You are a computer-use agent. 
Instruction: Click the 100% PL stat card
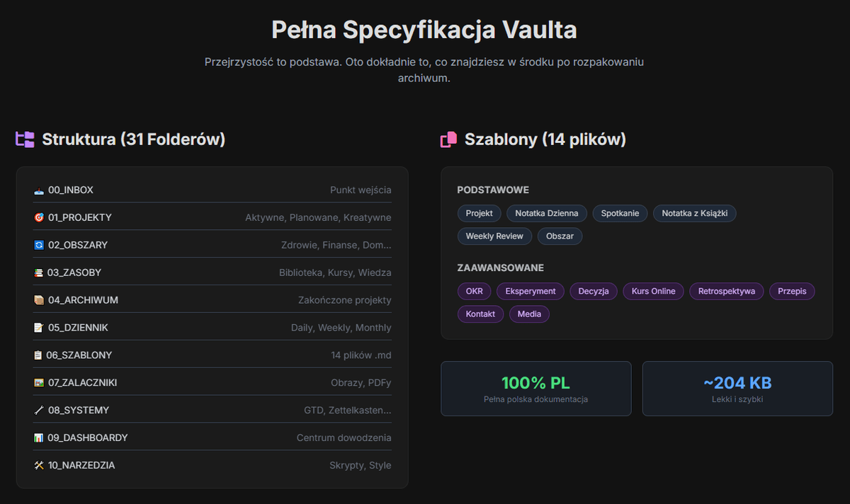535,389
